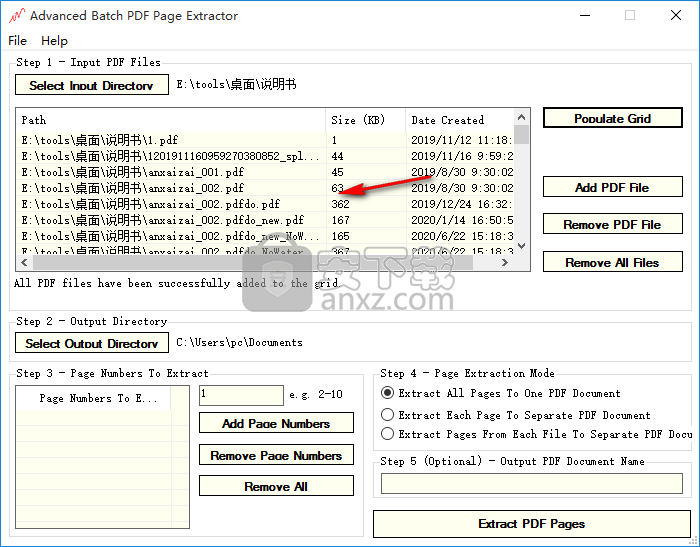Click Populate Grid button
Screen dimensions: 700x547
[612, 118]
